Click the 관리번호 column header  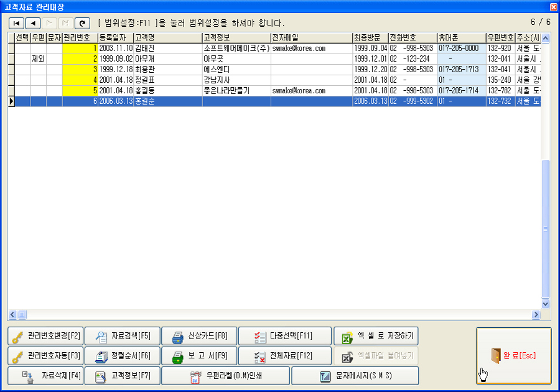pos(80,38)
